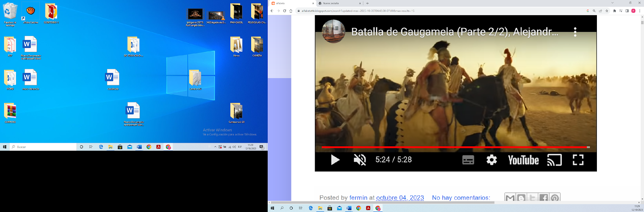Open author link fermin

(358, 197)
